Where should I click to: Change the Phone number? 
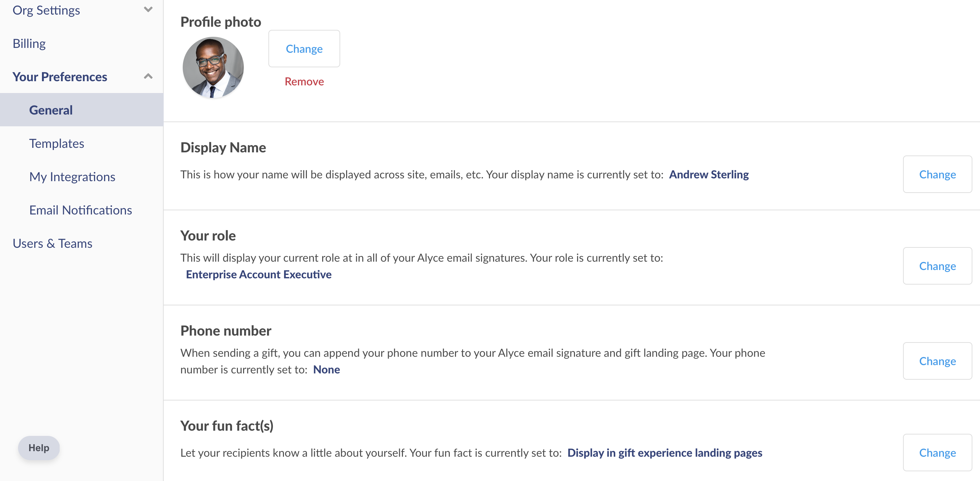[x=937, y=361]
